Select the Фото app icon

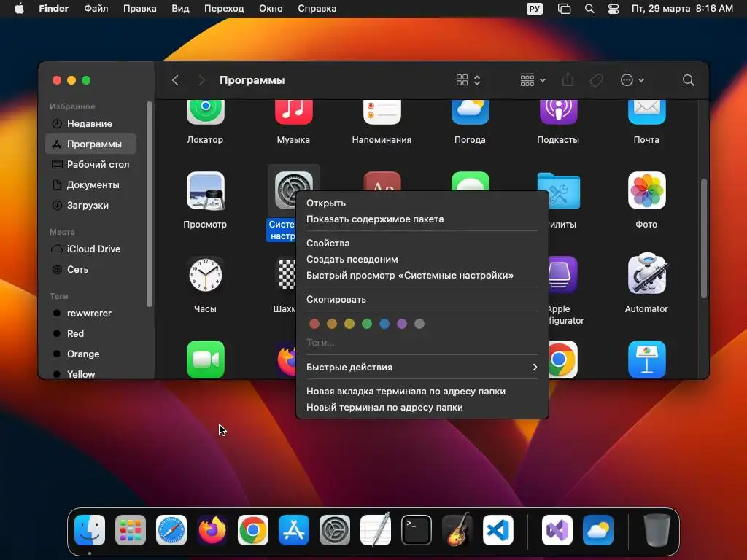pos(646,190)
